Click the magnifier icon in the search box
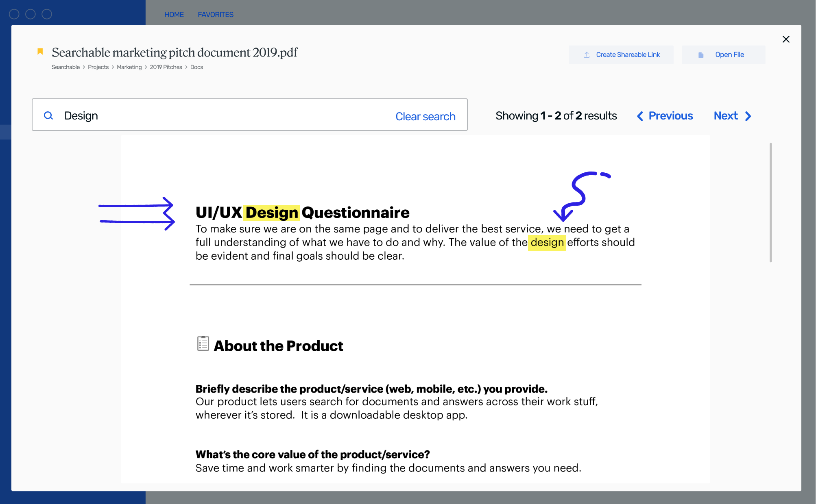Image resolution: width=816 pixels, height=504 pixels. [48, 116]
